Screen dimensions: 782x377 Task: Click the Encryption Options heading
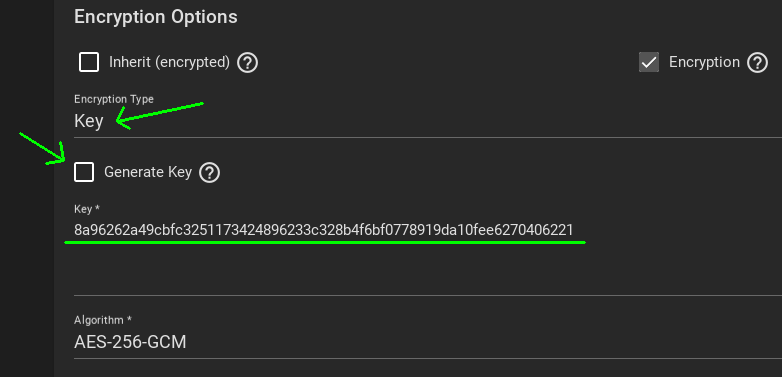coord(156,17)
